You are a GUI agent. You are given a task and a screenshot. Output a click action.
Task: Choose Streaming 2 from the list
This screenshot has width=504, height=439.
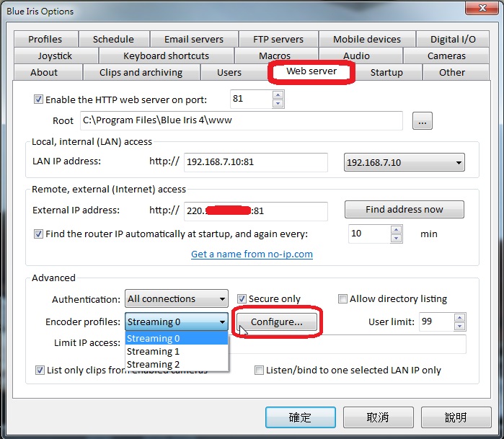point(177,364)
